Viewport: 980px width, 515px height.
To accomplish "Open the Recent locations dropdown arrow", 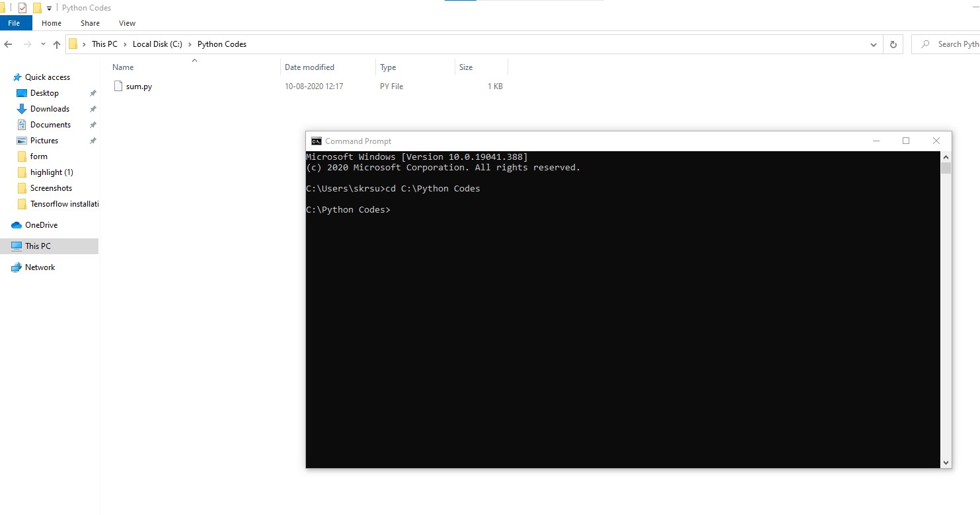I will click(x=43, y=44).
